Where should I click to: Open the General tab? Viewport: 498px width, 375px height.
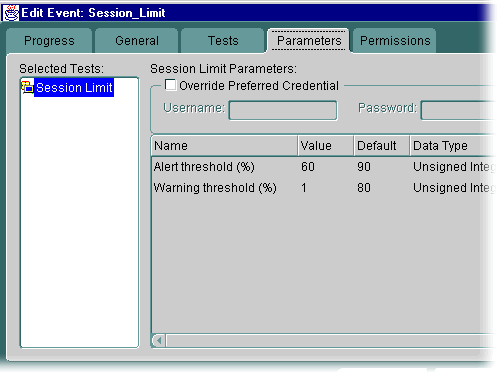[x=137, y=41]
